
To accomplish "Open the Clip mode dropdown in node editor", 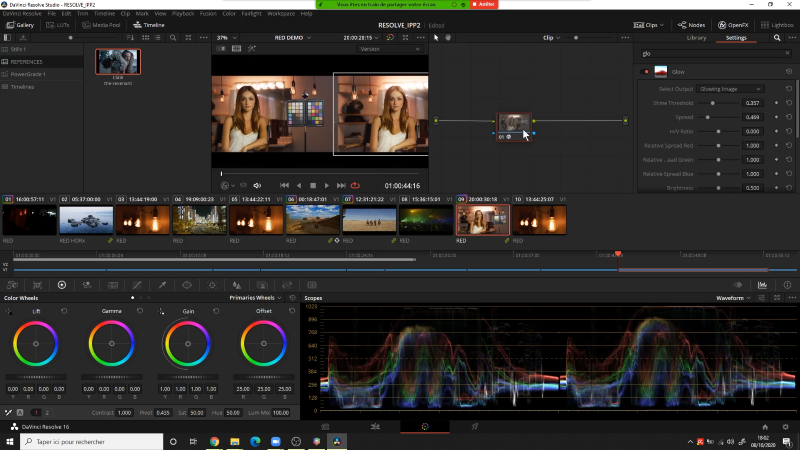I will (551, 38).
